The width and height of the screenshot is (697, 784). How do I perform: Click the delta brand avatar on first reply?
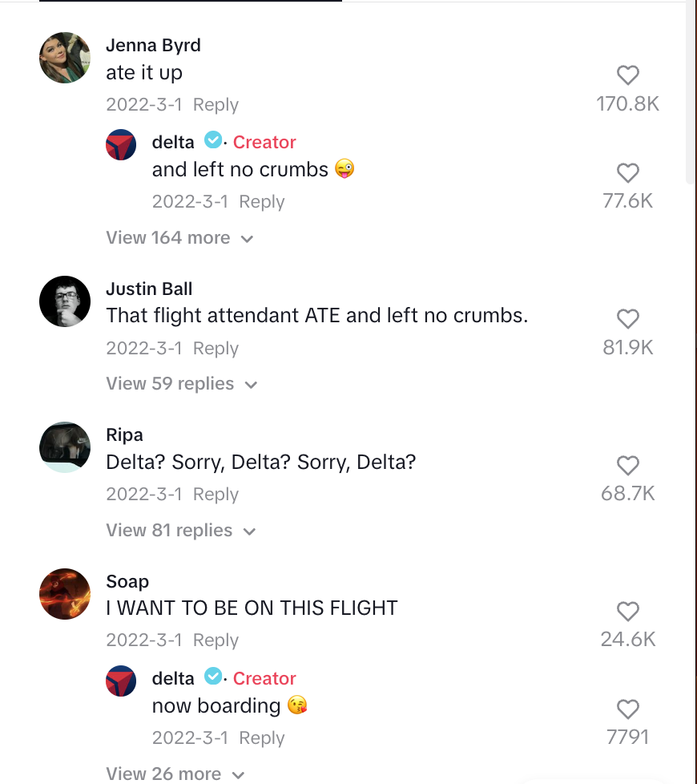121,144
